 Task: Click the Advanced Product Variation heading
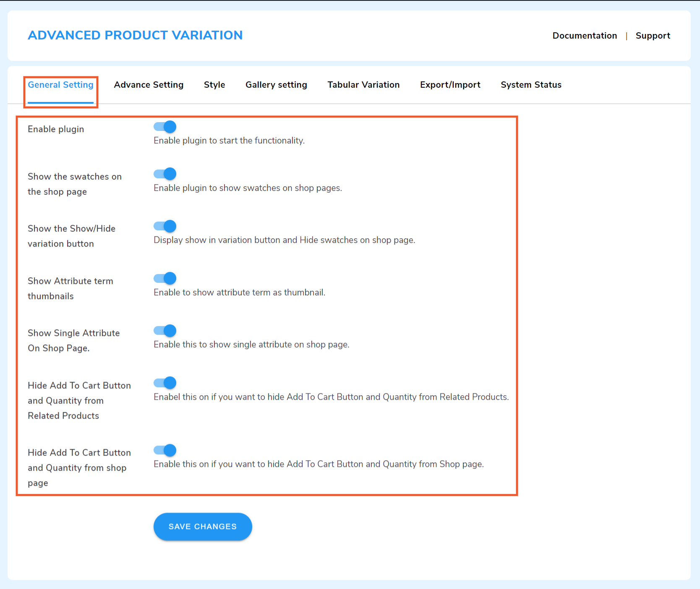(135, 35)
